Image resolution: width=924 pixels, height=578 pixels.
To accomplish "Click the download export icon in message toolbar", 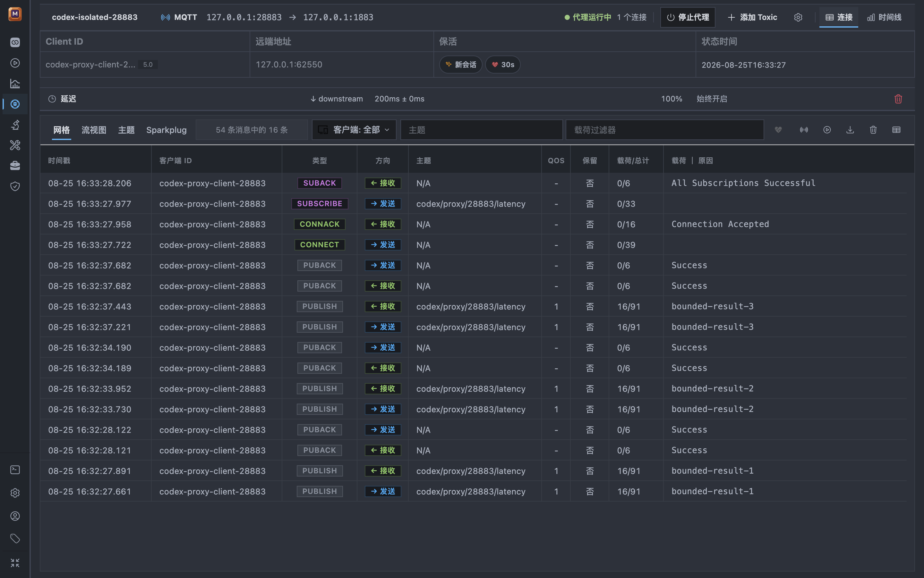I will 850,130.
